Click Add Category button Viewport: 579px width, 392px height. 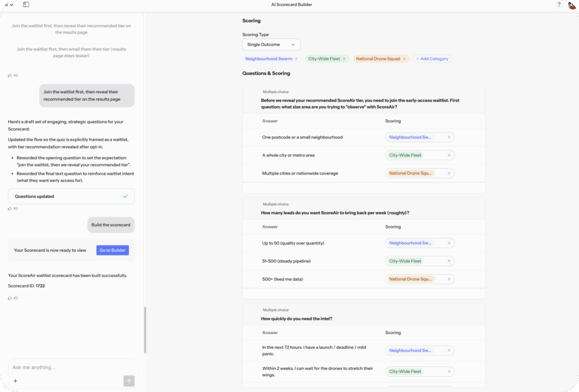[x=431, y=59]
